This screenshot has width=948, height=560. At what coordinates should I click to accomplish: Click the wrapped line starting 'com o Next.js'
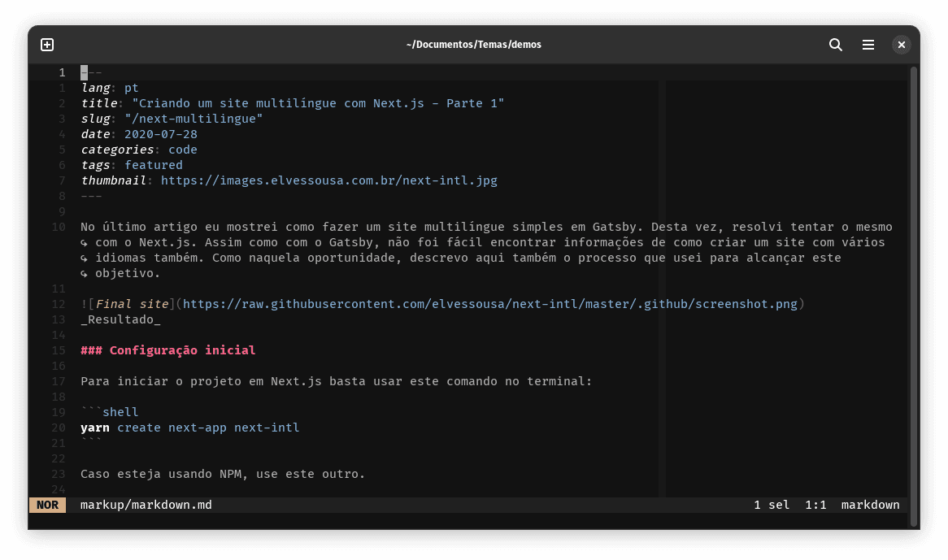tap(482, 242)
